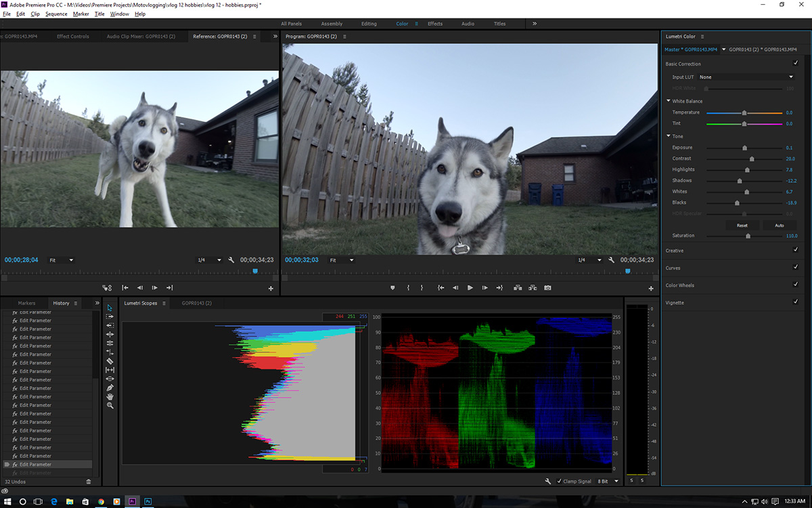Switch to the Effects workspace
This screenshot has height=508, width=812.
click(x=435, y=24)
